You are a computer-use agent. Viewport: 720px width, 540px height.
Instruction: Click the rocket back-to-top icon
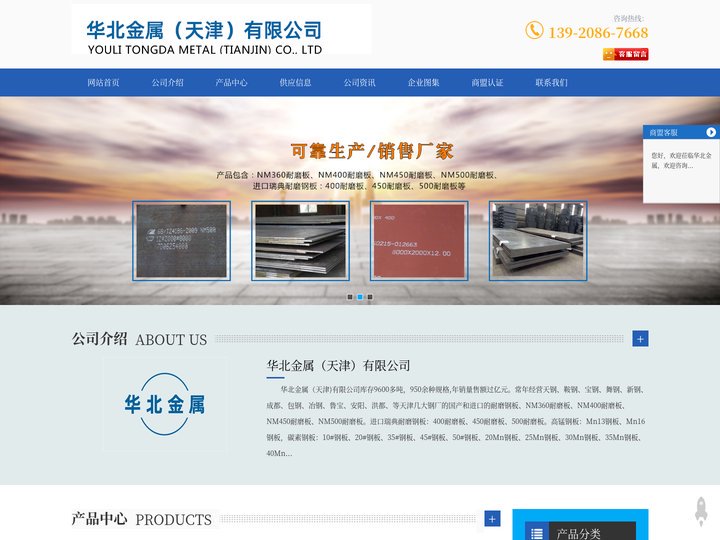point(702,510)
